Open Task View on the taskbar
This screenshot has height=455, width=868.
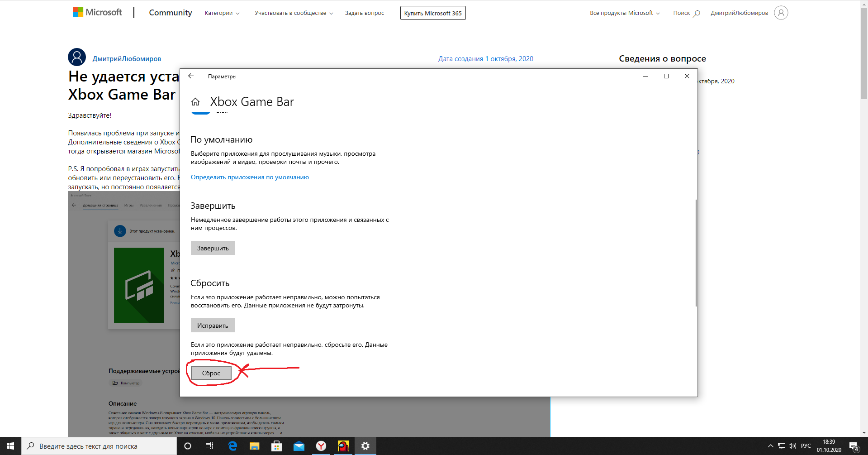209,446
